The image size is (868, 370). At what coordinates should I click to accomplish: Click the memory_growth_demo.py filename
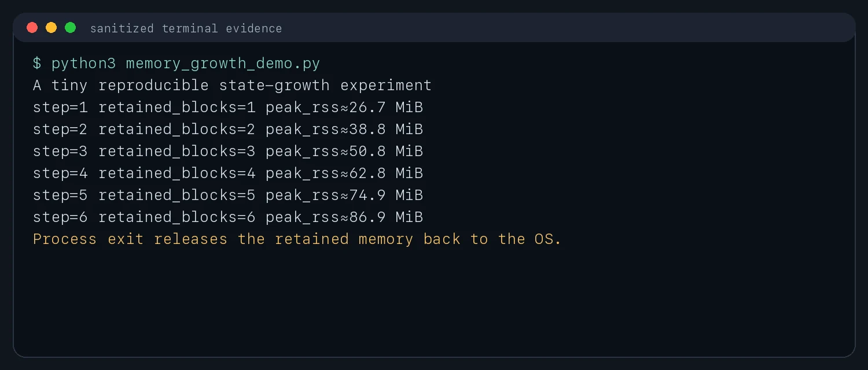click(x=223, y=64)
